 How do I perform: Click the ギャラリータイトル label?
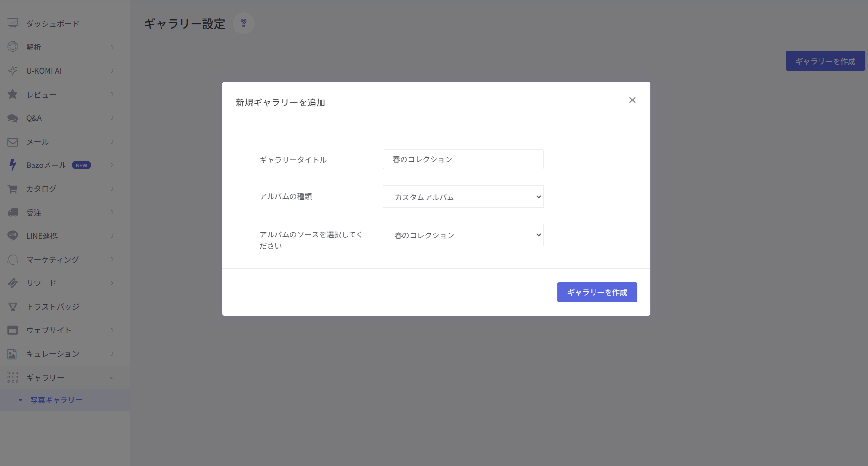pos(293,160)
